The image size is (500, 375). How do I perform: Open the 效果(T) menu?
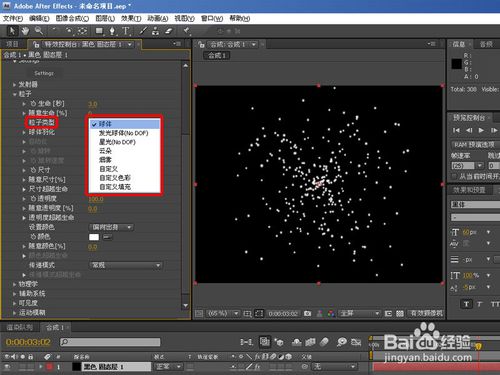coord(131,18)
